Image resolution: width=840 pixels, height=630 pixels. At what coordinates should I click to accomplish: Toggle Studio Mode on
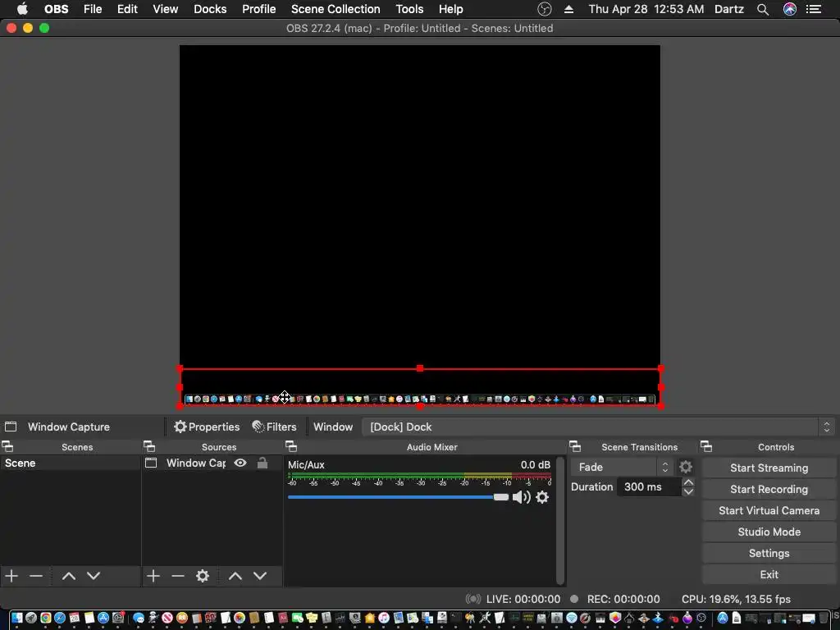click(x=769, y=532)
